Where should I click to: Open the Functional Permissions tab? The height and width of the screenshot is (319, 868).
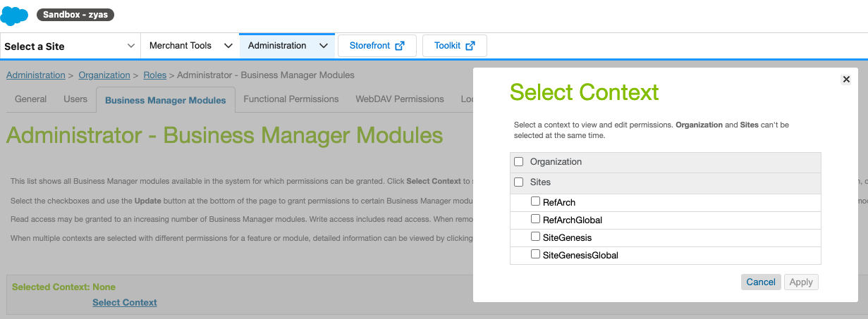point(291,99)
